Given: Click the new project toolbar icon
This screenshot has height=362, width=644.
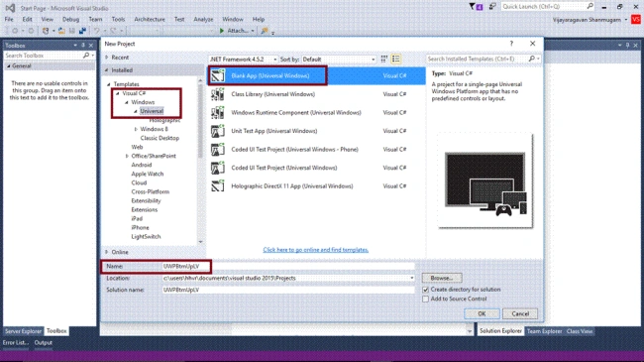Looking at the screenshot, I should coord(46,31).
